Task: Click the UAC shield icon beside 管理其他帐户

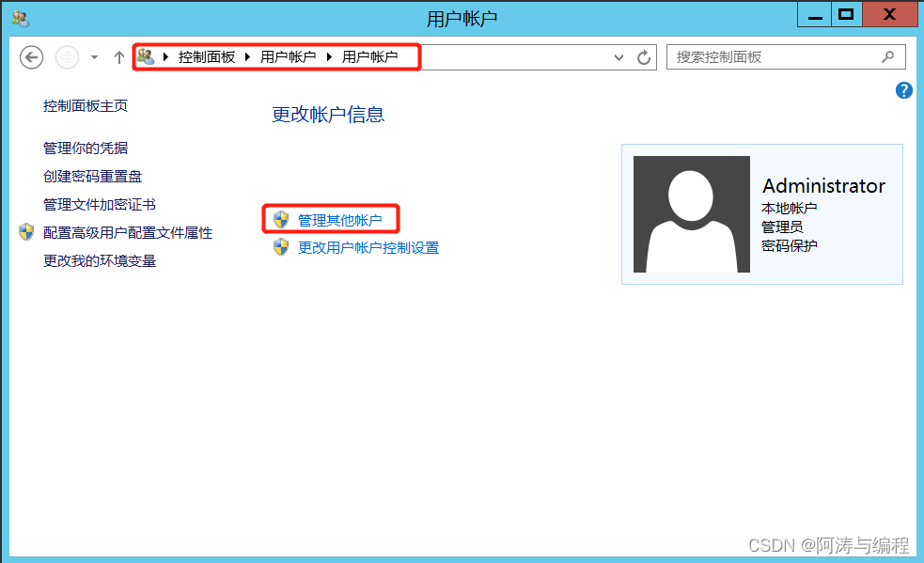Action: coord(281,219)
